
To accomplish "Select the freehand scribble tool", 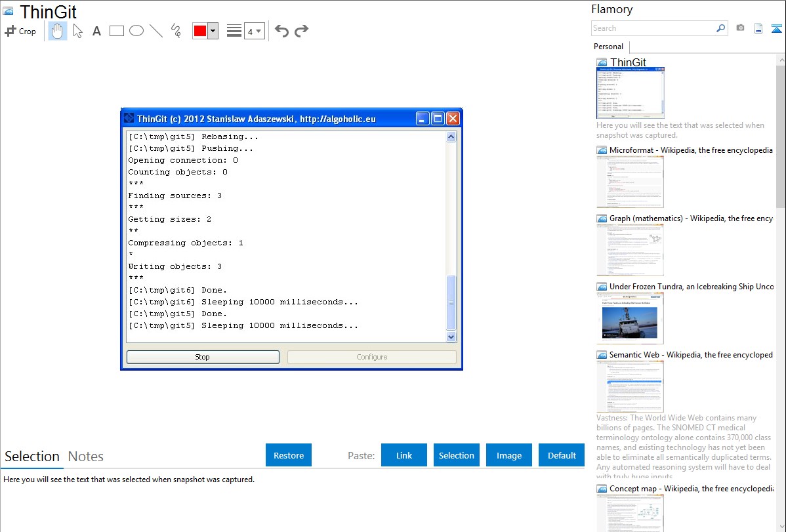I will 176,31.
